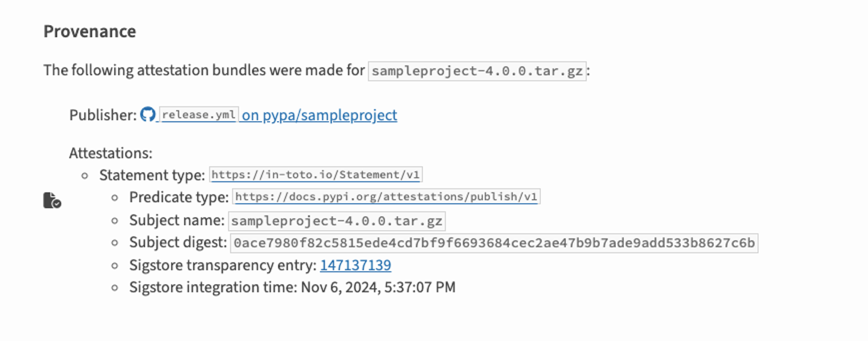Select the docs.pypi.org attestations publish/v1 URL
The height and width of the screenshot is (341, 868).
386,197
